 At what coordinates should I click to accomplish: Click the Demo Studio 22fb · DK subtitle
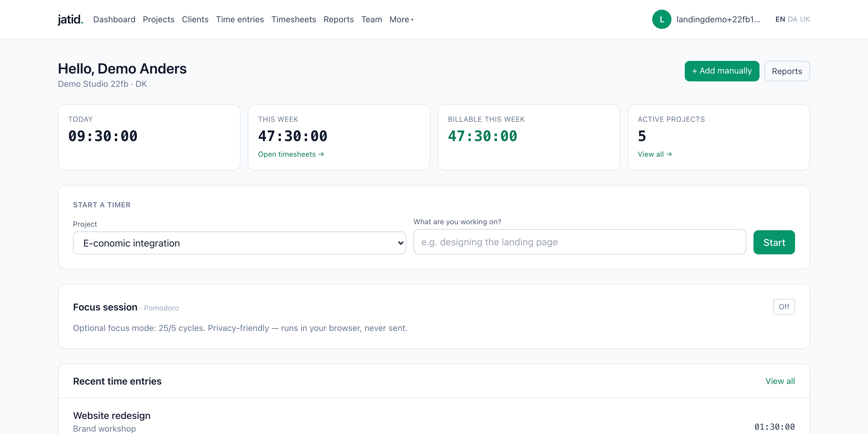(102, 84)
